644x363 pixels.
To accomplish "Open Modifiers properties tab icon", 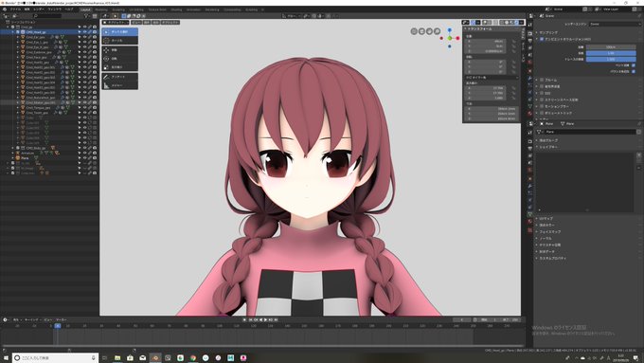I will [x=530, y=78].
